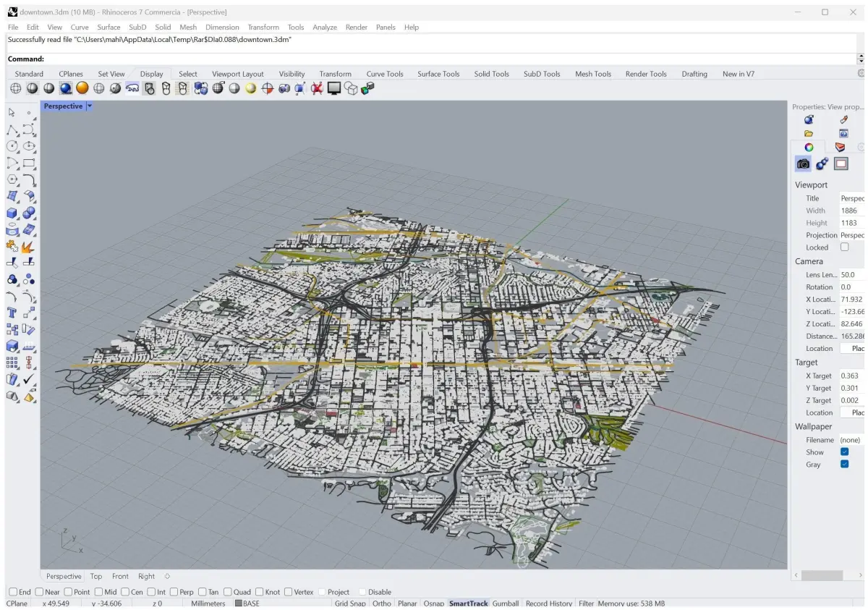Check the Cen osnap checkbox
Viewport: 868px width, 610px height.
[124, 592]
